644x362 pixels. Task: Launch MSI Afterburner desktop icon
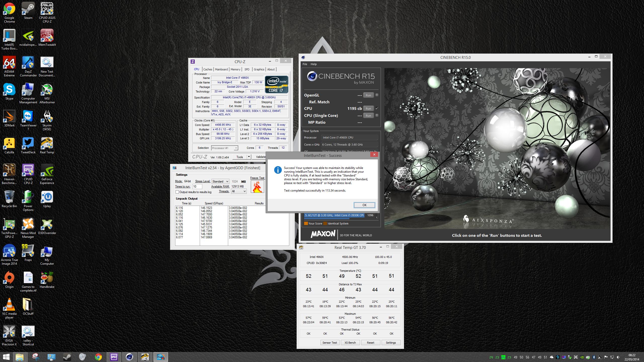pos(47,94)
